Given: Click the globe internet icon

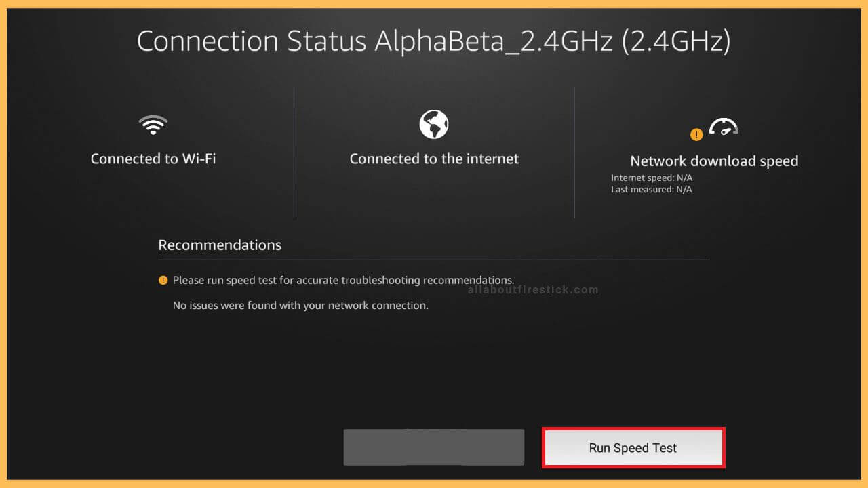Looking at the screenshot, I should click(x=434, y=125).
